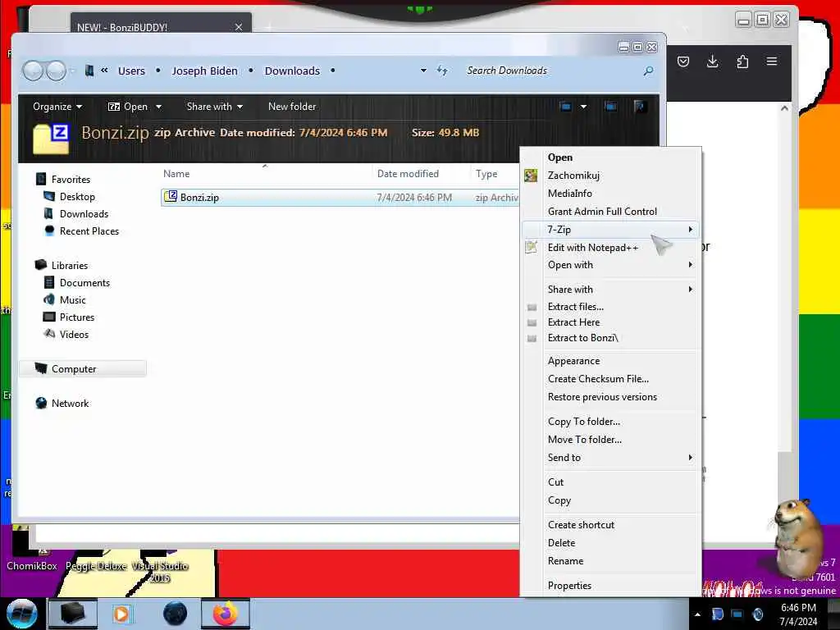This screenshot has width=840, height=630.
Task: Click the search magnifier icon in Explorer
Action: click(x=648, y=71)
